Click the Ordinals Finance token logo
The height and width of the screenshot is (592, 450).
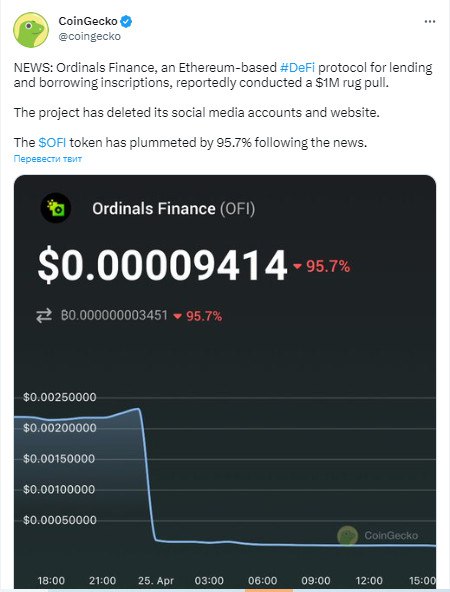55,208
